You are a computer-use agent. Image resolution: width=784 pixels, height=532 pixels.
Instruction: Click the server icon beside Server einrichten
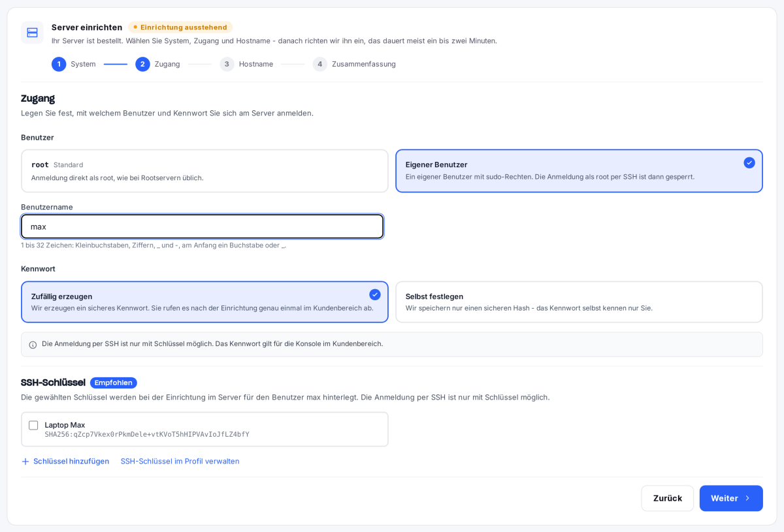pos(32,33)
